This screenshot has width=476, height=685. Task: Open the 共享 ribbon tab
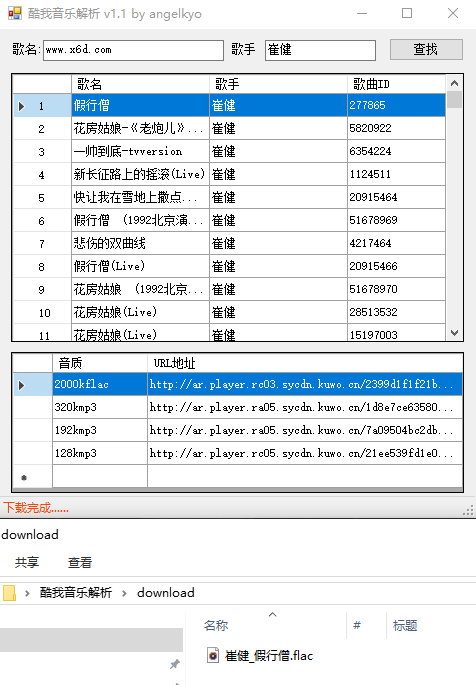pyautogui.click(x=27, y=562)
